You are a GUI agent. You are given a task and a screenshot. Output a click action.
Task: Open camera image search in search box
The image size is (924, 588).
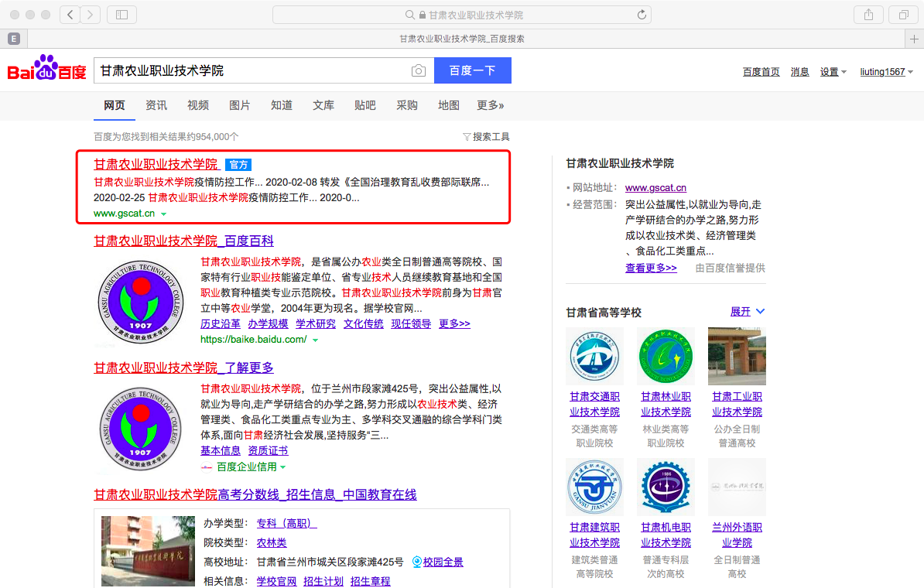click(419, 70)
